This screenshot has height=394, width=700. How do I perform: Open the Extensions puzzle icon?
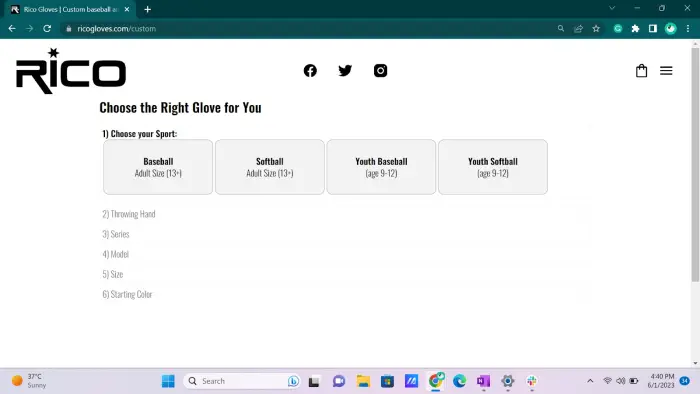[x=635, y=29]
